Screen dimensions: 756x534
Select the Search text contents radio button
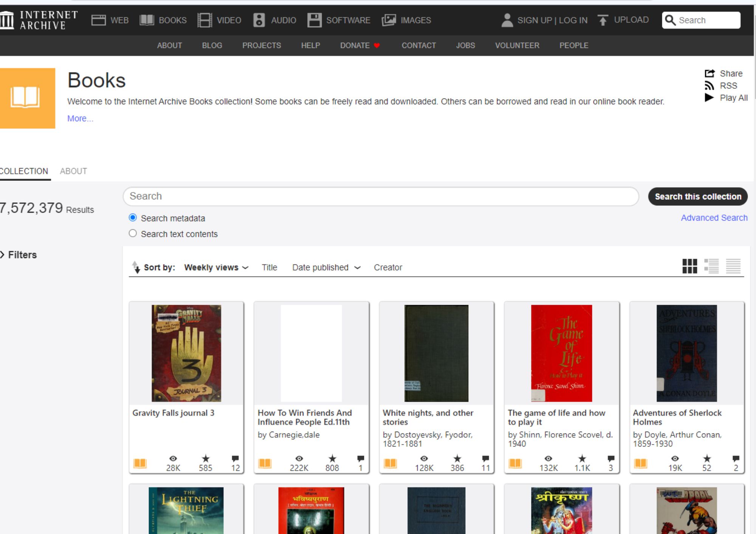coord(133,233)
